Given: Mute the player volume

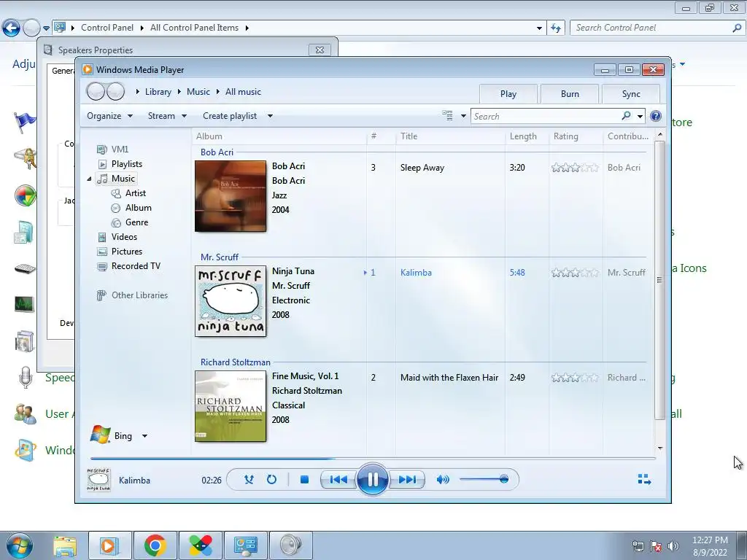Looking at the screenshot, I should (443, 480).
